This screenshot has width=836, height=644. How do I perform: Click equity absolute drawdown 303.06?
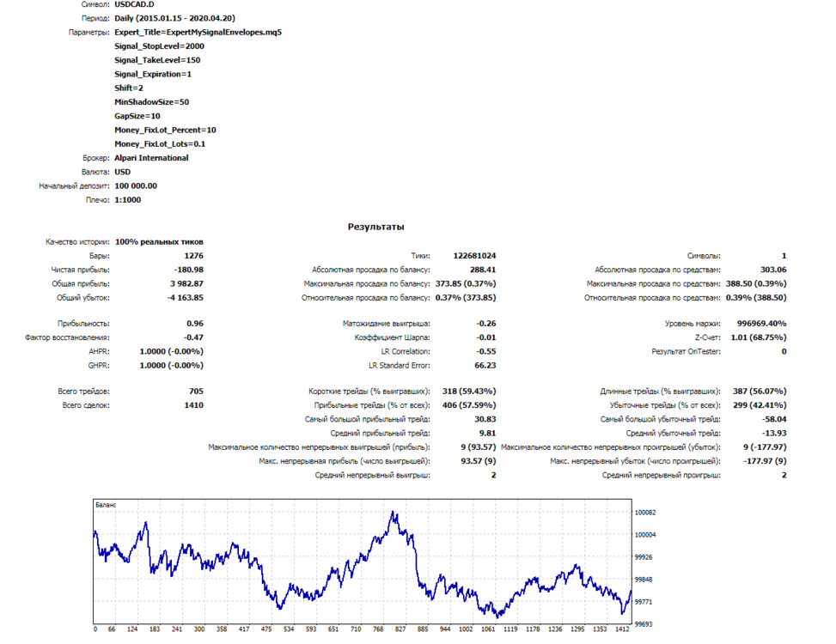point(773,270)
